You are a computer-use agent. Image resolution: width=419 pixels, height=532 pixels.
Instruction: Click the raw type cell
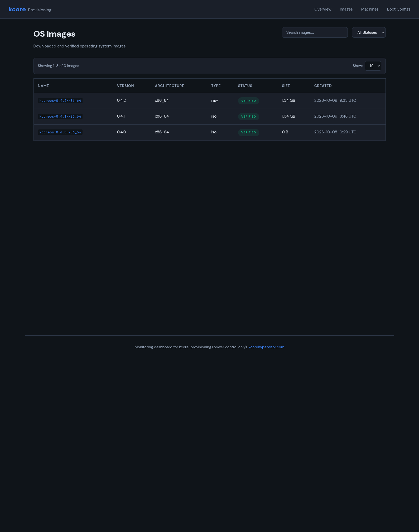coord(214,100)
